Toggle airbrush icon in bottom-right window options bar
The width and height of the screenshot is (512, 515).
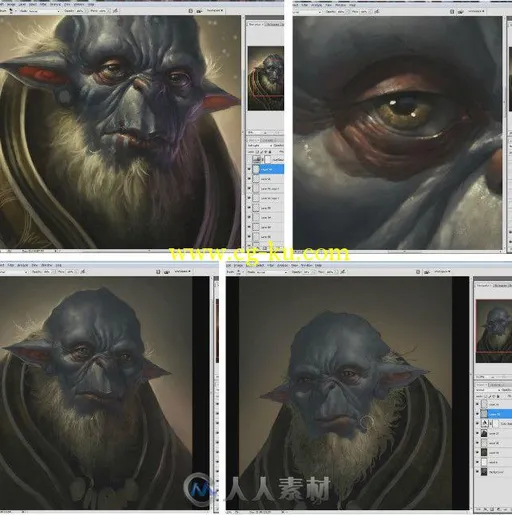[x=343, y=272]
